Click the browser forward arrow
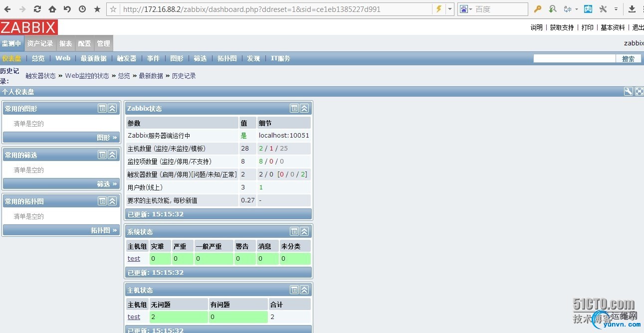644x333 pixels. coord(22,9)
